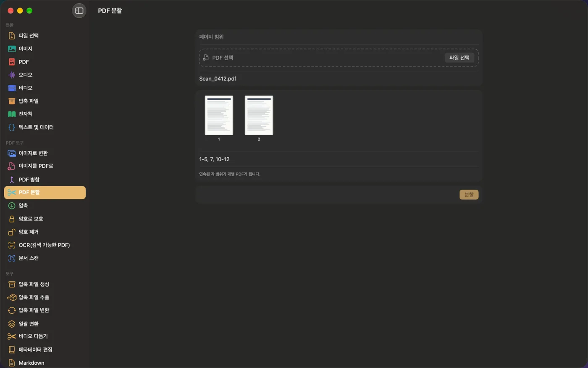Viewport: 588px width, 368px height.
Task: Go to the 오디오 section
Action: point(45,75)
